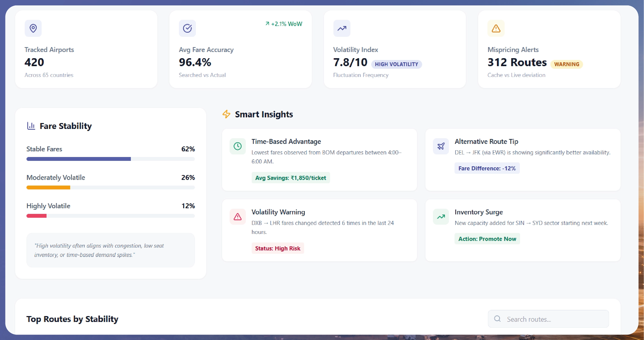Click the Smart Insights lightning bolt icon
The height and width of the screenshot is (340, 644).
coord(226,114)
